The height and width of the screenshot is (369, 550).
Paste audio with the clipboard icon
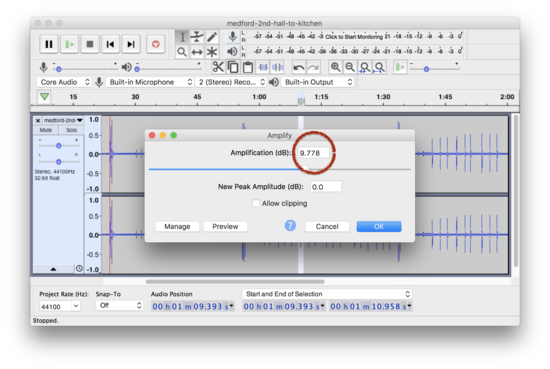(248, 67)
